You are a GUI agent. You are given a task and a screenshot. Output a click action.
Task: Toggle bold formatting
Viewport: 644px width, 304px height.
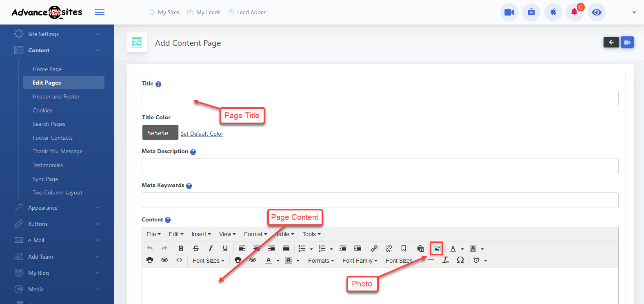(x=181, y=248)
